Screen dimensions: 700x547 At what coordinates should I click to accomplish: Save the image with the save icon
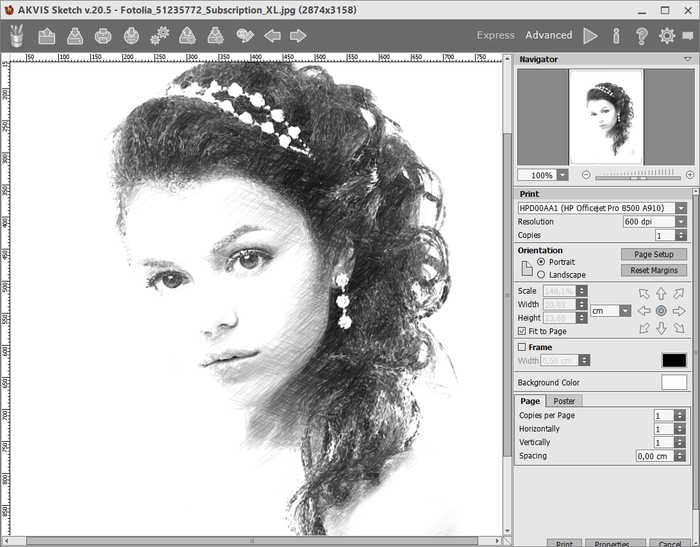[75, 36]
